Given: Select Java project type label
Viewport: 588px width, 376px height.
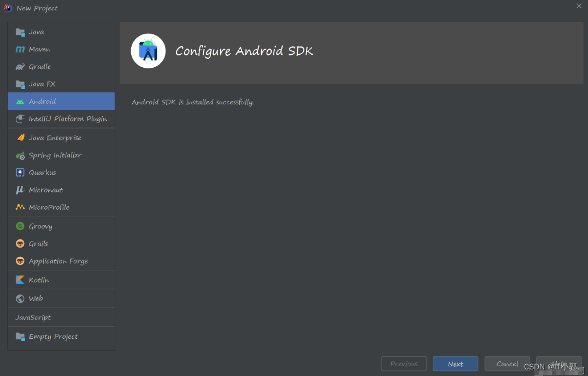Looking at the screenshot, I should click(37, 32).
